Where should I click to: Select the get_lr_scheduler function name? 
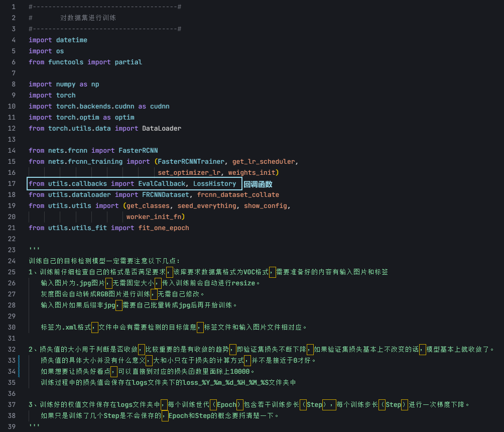click(263, 161)
